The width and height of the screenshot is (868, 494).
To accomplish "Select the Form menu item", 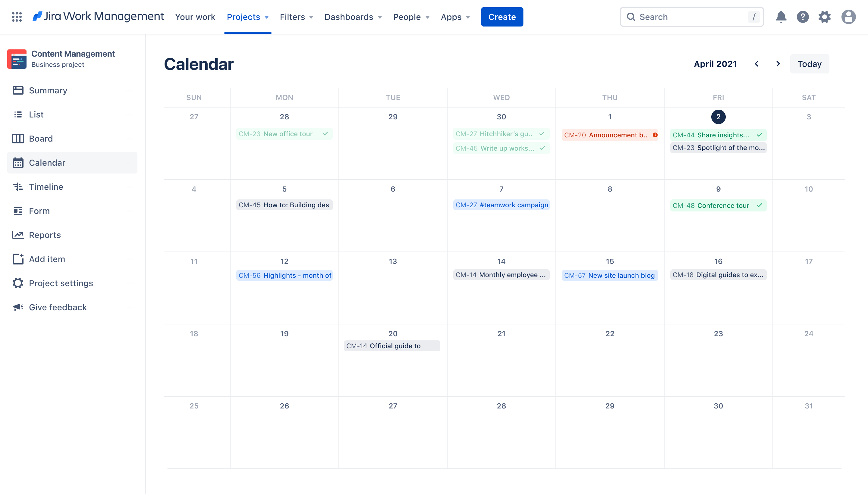I will [x=39, y=210].
